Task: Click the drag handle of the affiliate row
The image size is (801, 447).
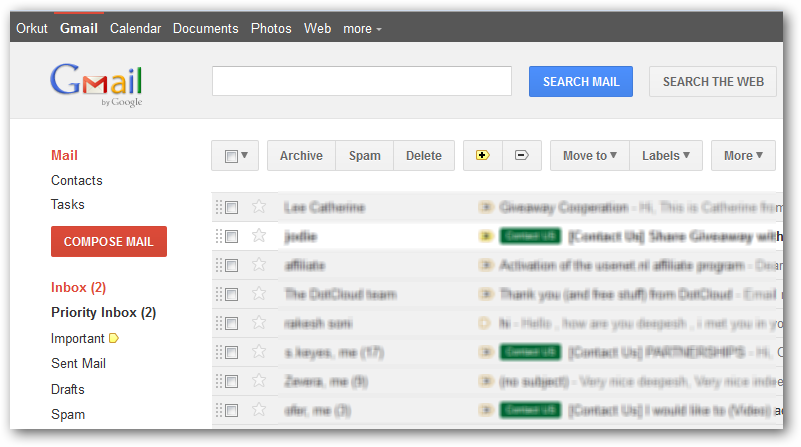Action: [219, 265]
